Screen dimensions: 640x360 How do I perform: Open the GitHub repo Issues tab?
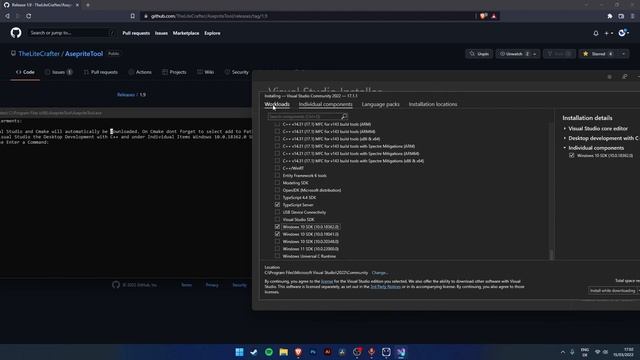click(x=58, y=72)
